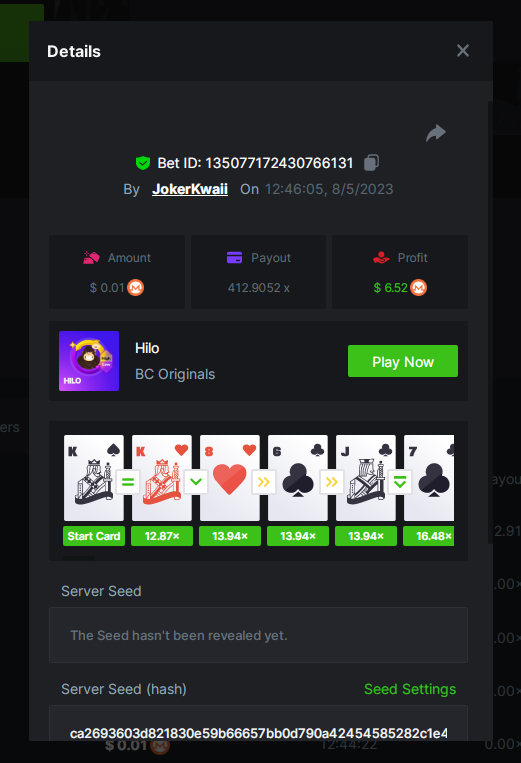Image resolution: width=521 pixels, height=763 pixels.
Task: Click the 12.87× multiplier label
Action: click(x=162, y=536)
